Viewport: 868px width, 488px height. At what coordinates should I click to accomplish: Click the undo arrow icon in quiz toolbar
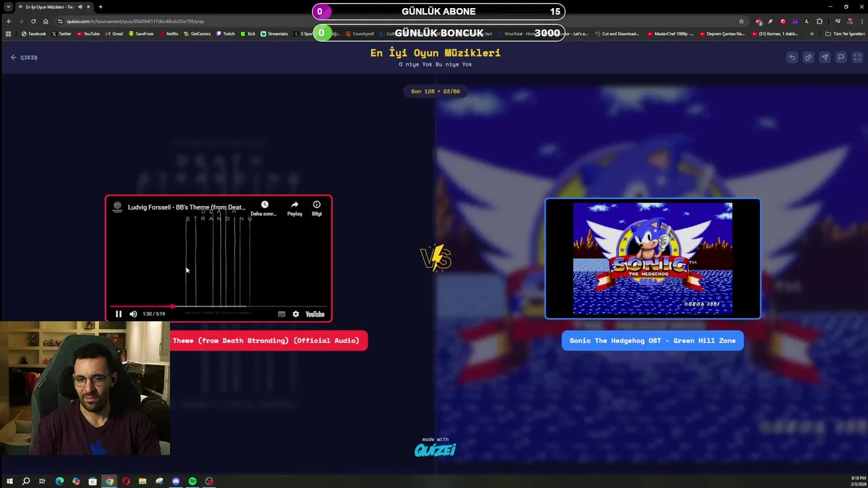click(792, 58)
